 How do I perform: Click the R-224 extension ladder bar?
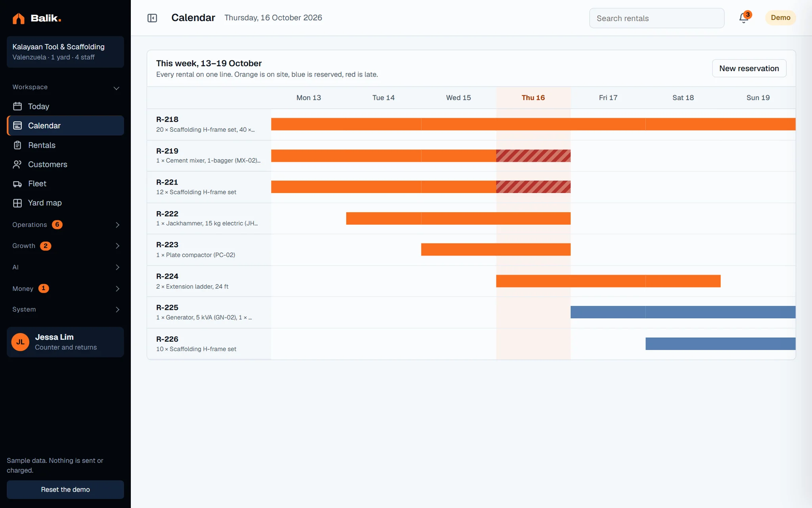(608, 281)
